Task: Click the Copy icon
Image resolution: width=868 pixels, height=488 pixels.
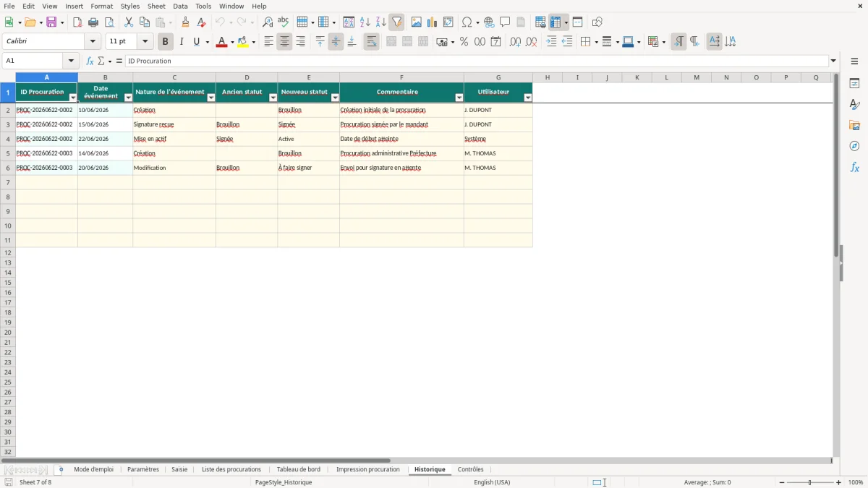Action: point(145,22)
